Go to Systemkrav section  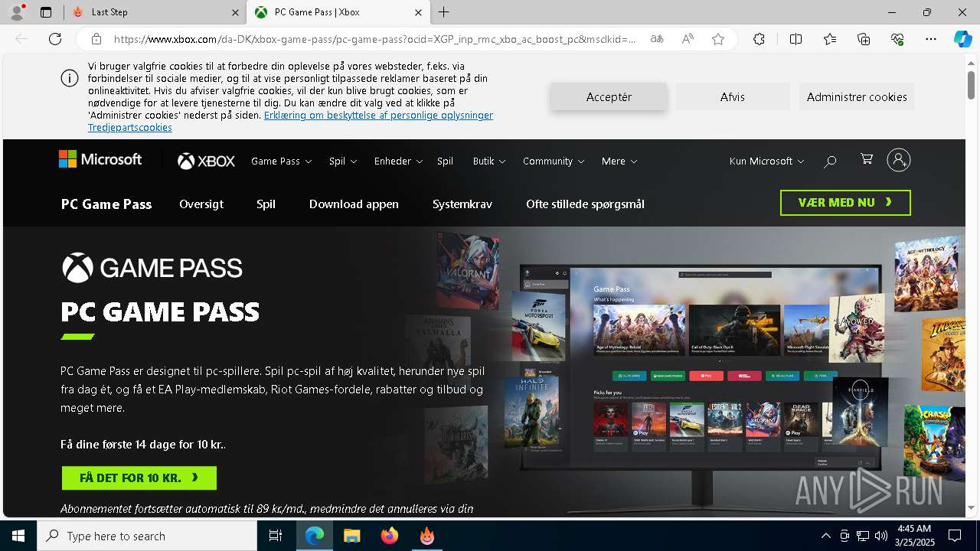(x=462, y=204)
